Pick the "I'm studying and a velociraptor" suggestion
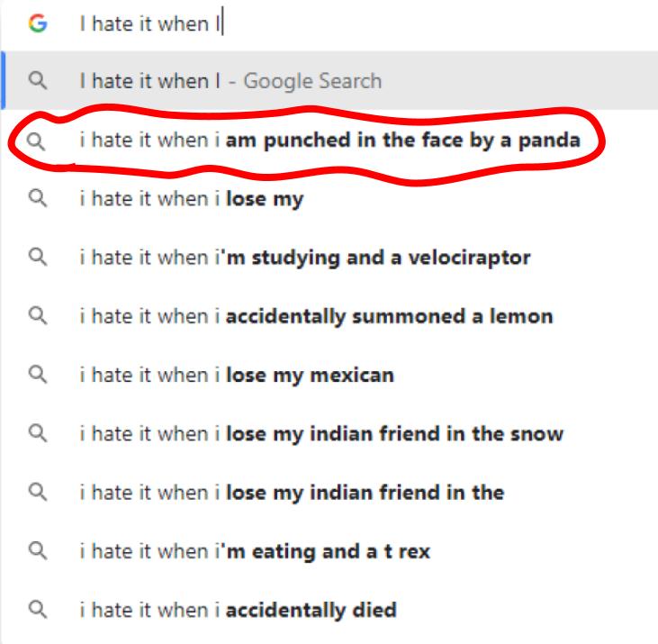Viewport: 658px width, 644px height. 304,259
